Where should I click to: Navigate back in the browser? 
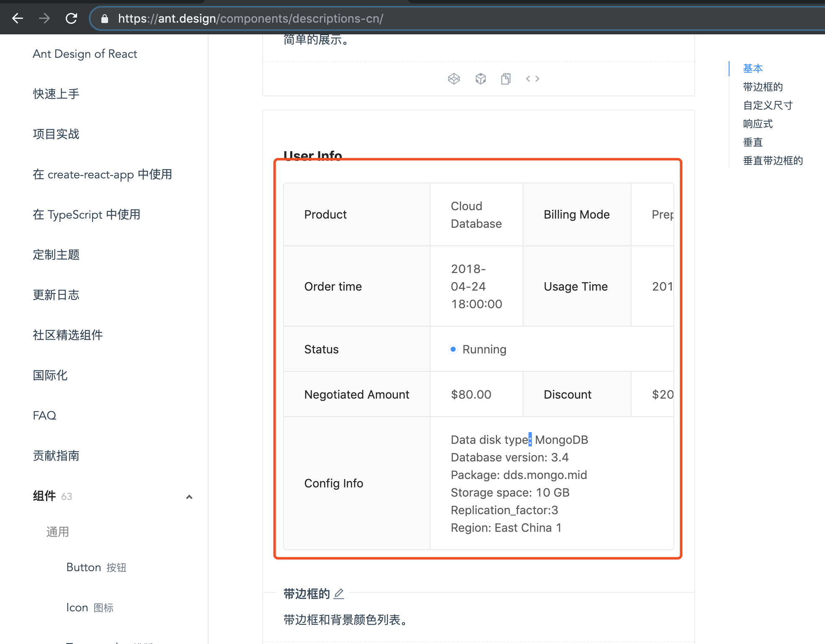tap(17, 18)
